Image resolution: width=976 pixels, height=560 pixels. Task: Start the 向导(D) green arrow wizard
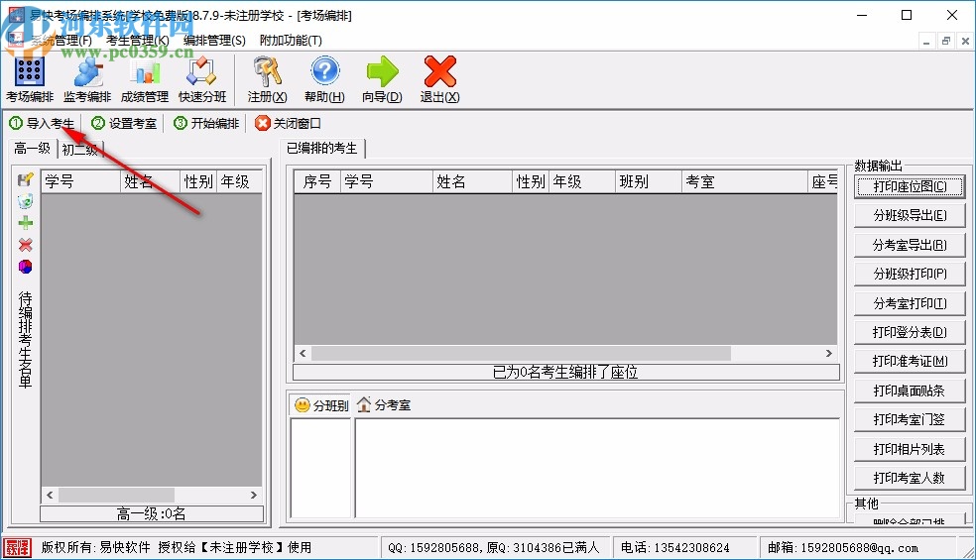coord(382,71)
